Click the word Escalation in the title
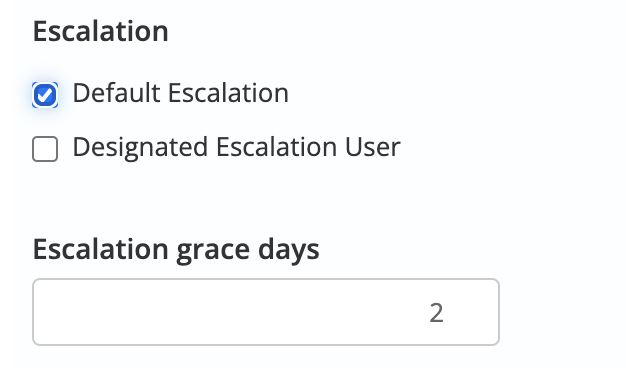 tap(101, 31)
